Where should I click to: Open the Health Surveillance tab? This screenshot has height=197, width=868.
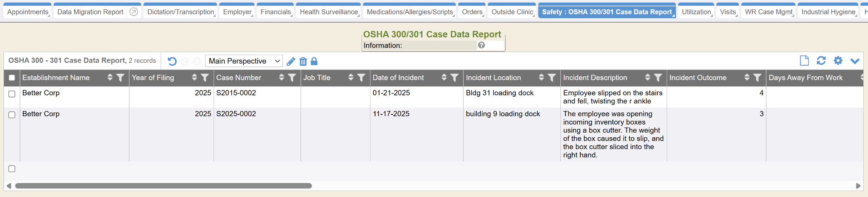tap(328, 12)
